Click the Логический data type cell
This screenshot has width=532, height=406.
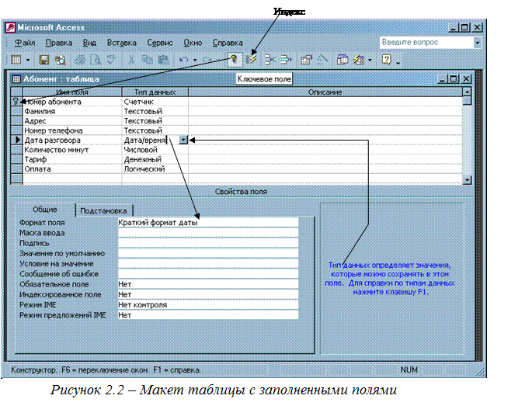[155, 168]
